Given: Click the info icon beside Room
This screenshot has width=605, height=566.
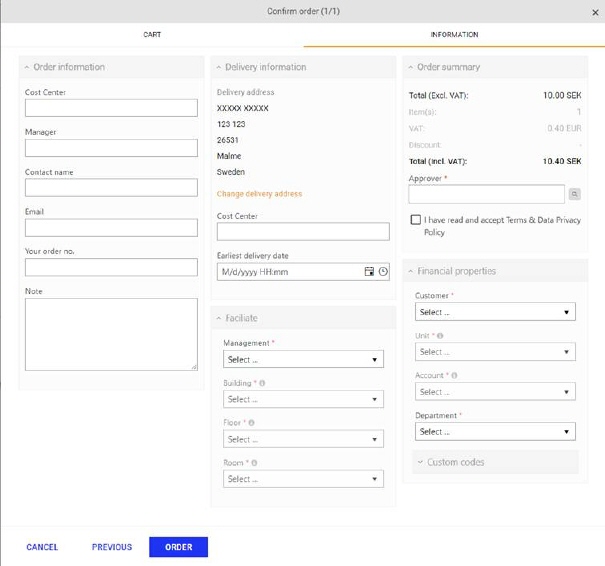Looking at the screenshot, I should click(x=255, y=463).
